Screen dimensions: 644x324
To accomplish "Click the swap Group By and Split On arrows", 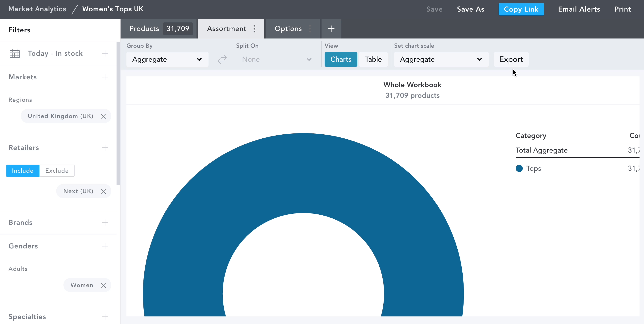I will click(x=222, y=60).
